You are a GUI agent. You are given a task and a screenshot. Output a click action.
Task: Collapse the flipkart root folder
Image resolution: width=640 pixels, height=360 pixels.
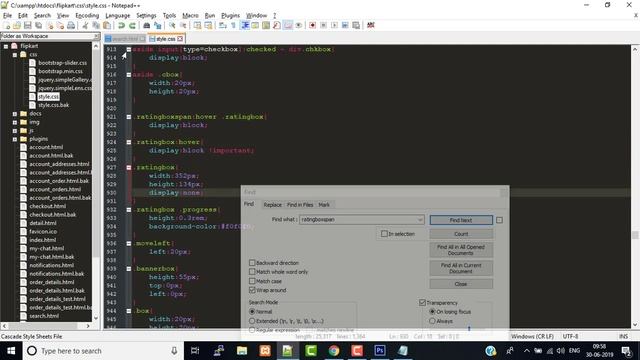[x=6, y=46]
